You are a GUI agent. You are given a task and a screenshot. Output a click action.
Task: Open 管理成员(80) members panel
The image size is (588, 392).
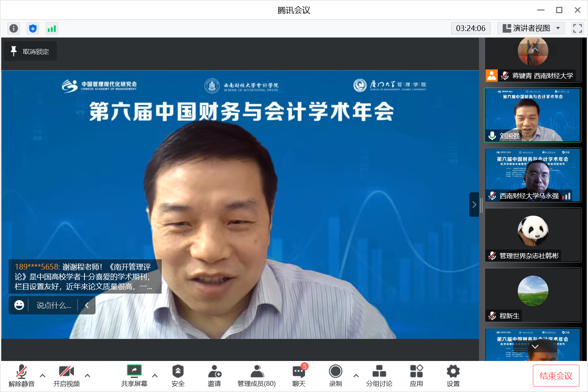256,376
